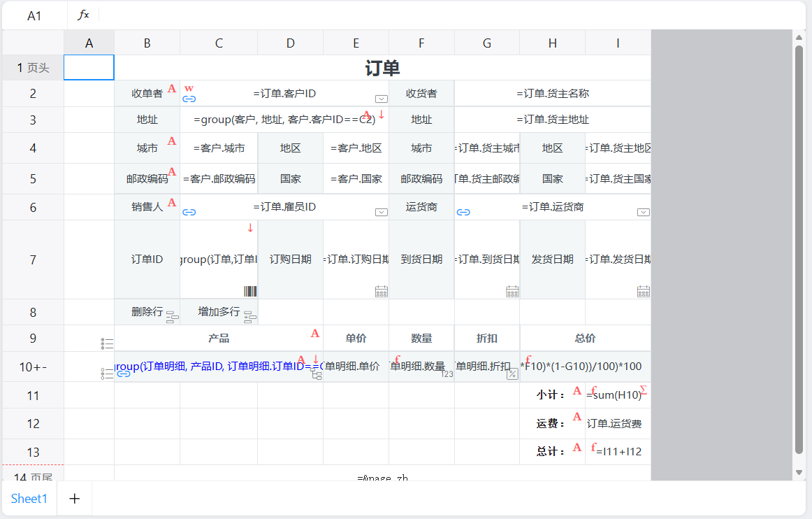Click the calendar icon in 订单.到货日期 cell
Screen dimensions: 812x519
tap(512, 292)
